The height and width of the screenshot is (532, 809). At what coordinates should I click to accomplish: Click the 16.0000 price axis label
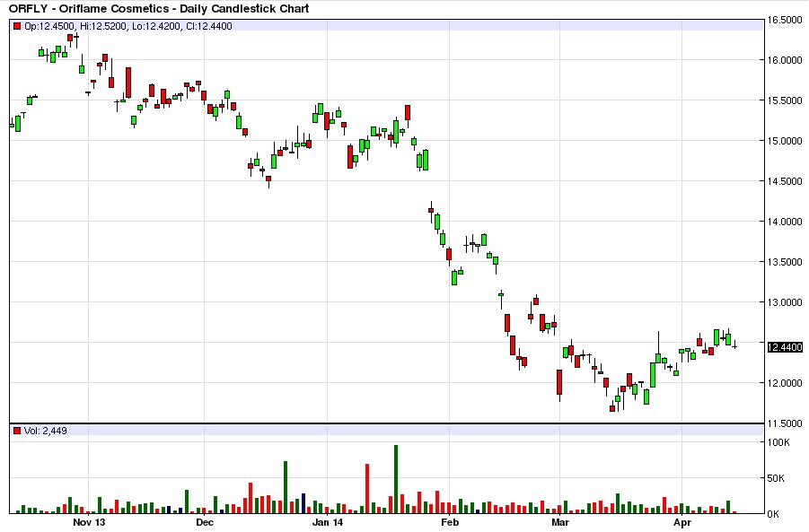pos(785,60)
